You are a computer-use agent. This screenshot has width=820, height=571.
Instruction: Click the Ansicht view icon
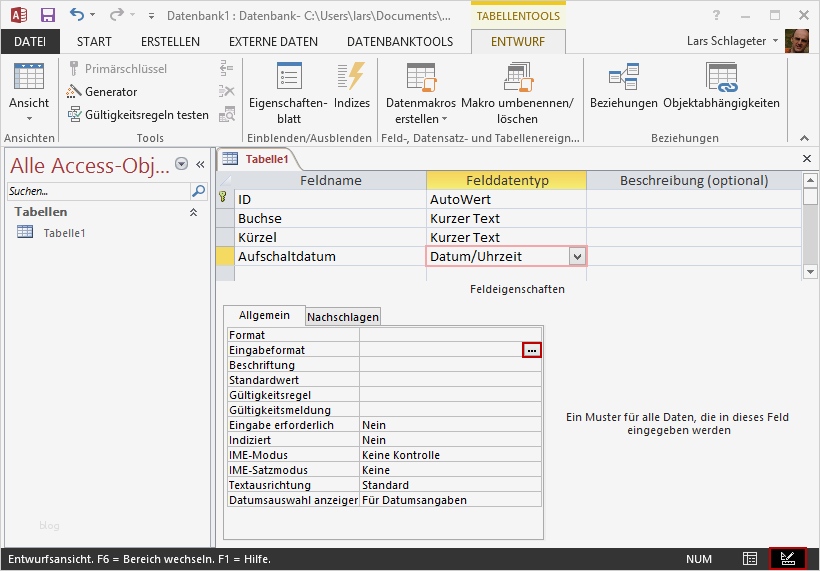pos(29,77)
